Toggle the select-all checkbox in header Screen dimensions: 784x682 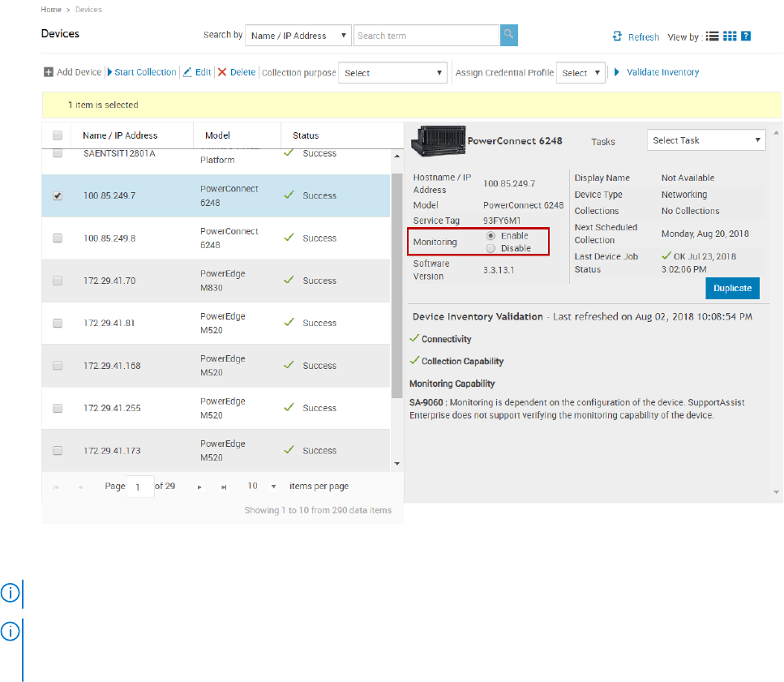tap(58, 135)
